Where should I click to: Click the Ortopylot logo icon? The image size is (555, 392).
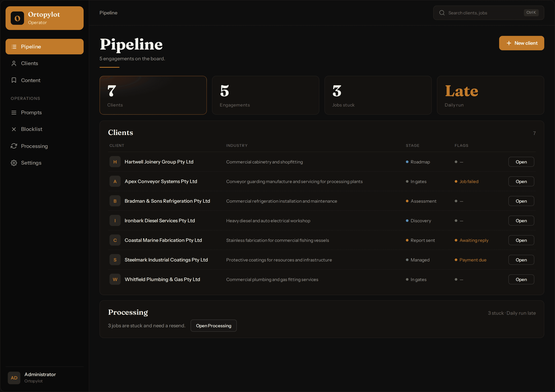17,18
